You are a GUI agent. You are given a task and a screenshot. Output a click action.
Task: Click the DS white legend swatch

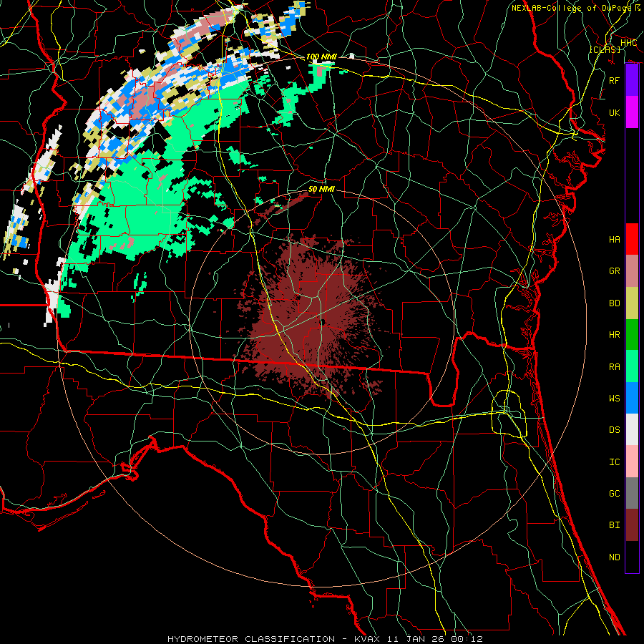click(x=632, y=429)
